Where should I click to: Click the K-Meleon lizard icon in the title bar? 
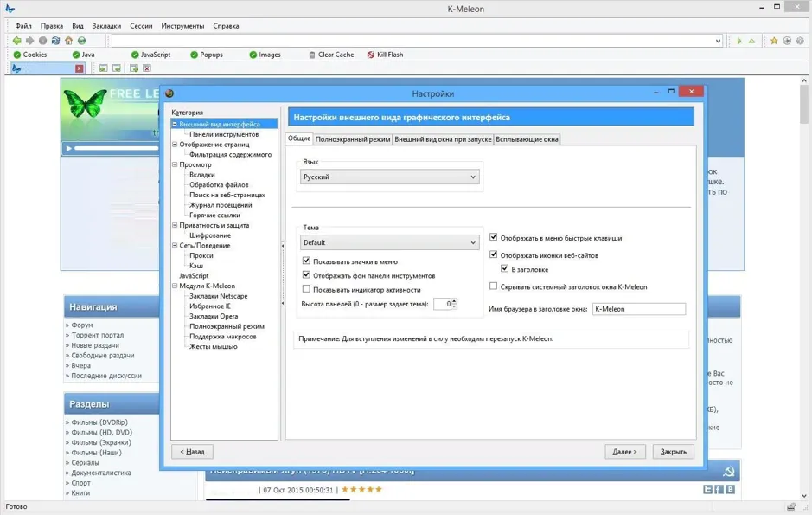coord(10,9)
